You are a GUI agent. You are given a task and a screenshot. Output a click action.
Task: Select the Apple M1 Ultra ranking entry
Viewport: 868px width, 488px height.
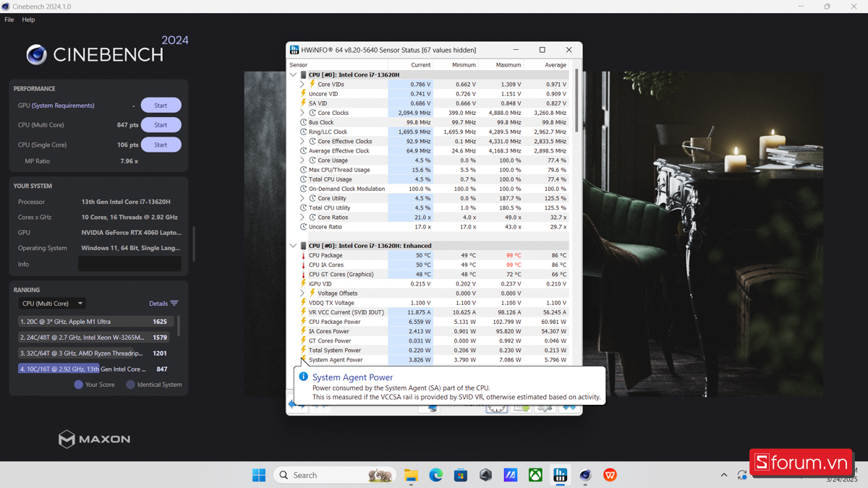click(96, 322)
